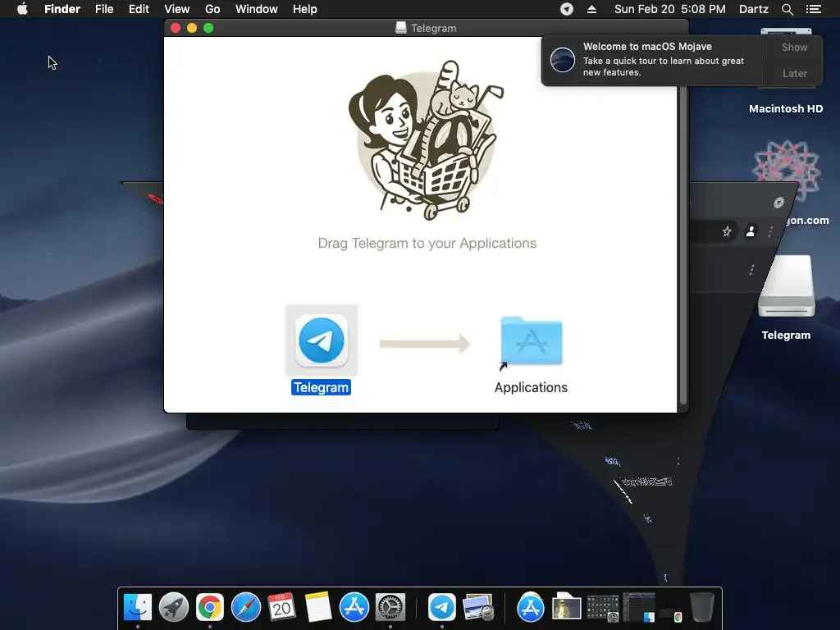Close the Telegram installer window
Viewport: 840px width, 630px height.
176,28
